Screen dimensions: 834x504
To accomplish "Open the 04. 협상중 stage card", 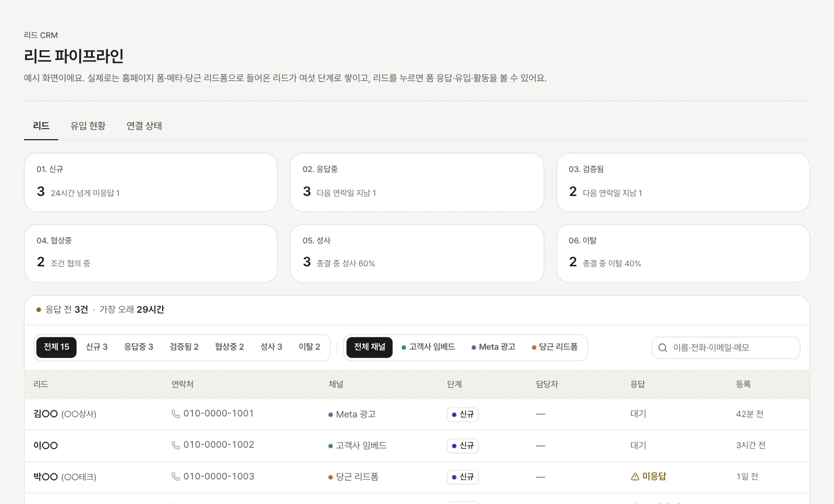I will [x=151, y=254].
